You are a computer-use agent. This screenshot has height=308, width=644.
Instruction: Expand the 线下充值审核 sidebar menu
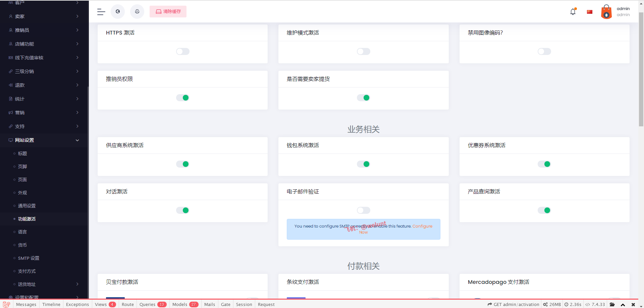44,58
